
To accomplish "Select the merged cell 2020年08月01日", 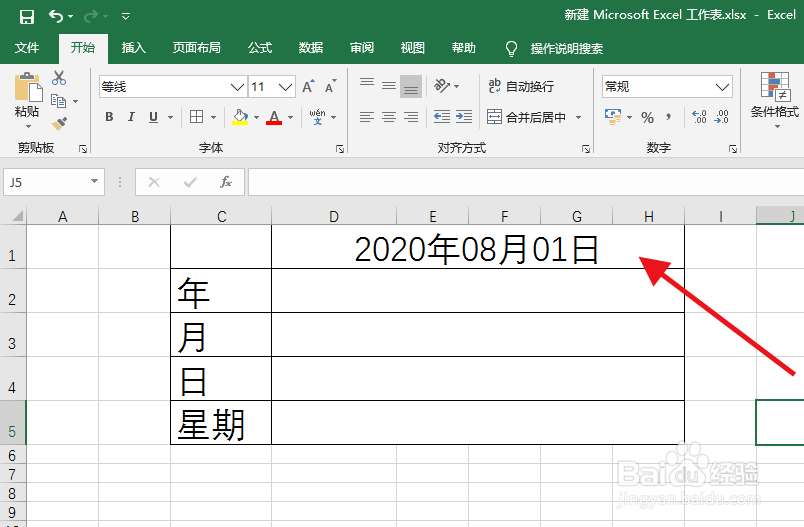I will [x=477, y=247].
